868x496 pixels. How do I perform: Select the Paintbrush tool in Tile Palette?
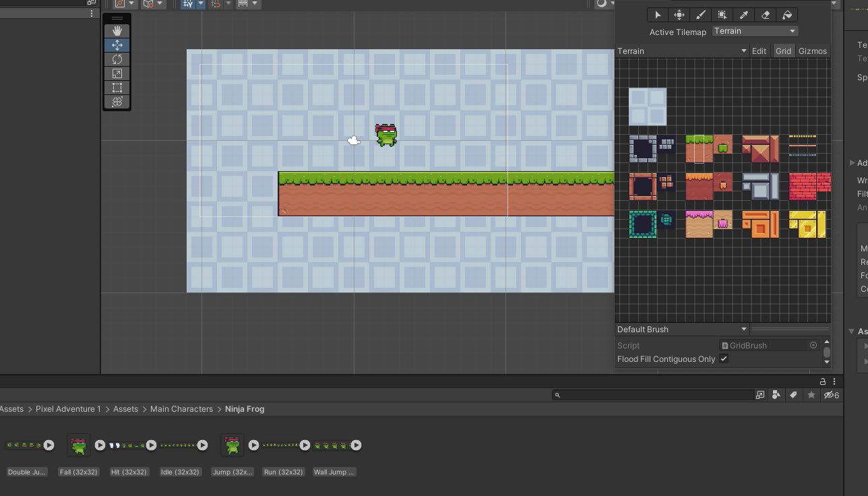click(701, 15)
